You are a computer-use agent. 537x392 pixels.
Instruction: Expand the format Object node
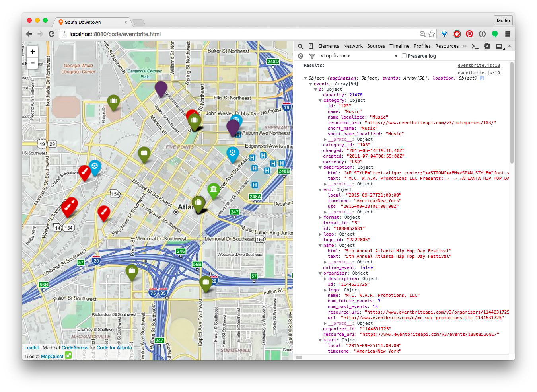(320, 218)
